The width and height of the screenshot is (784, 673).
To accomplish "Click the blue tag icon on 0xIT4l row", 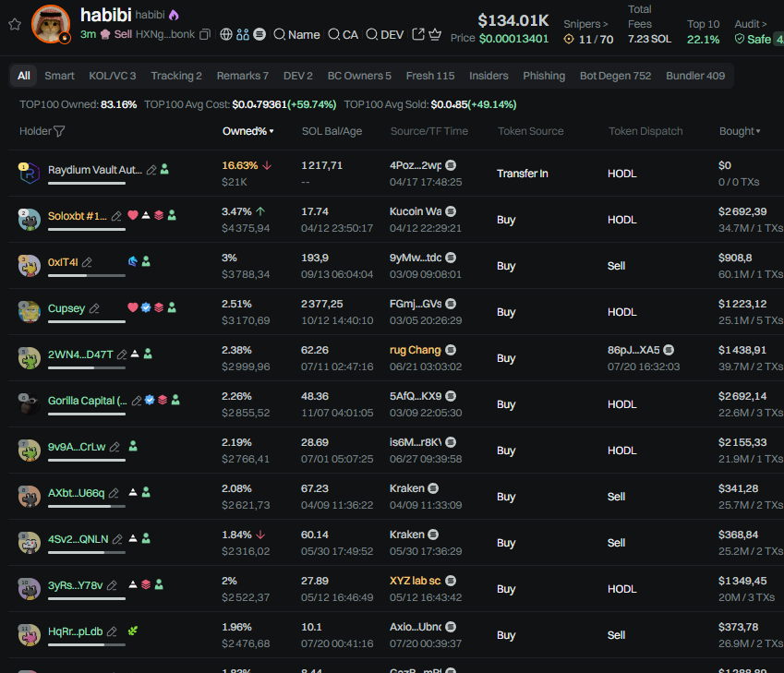I will click(132, 261).
